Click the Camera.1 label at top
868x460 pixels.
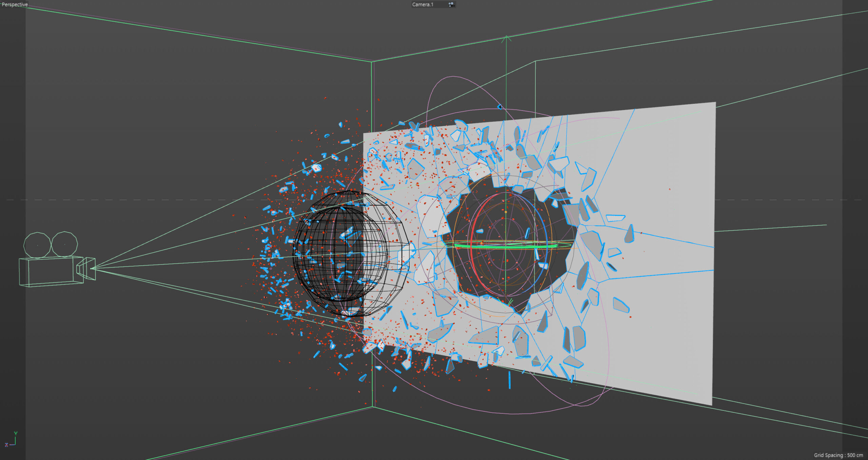tap(422, 4)
